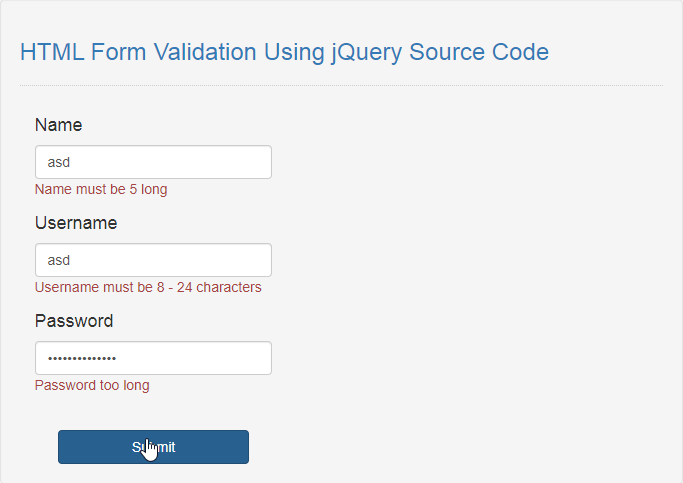Place cursor on 'asd' text in Username field
This screenshot has width=683, height=483.
pos(58,260)
